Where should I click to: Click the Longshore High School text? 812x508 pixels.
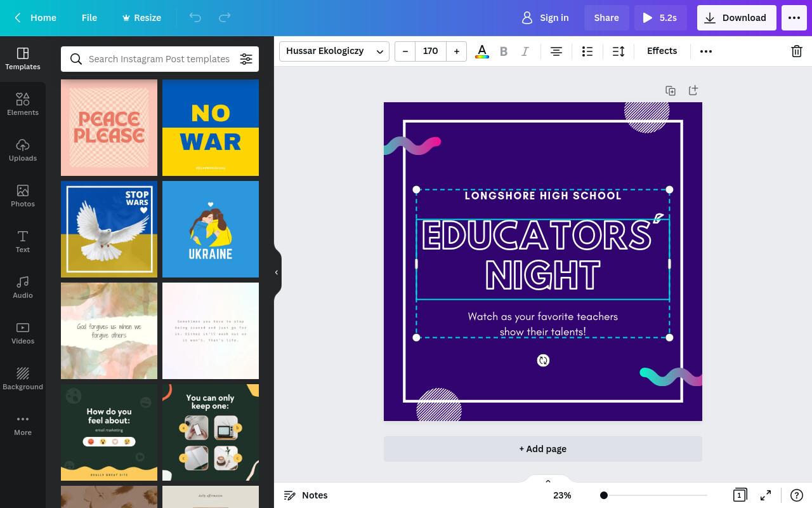[543, 196]
